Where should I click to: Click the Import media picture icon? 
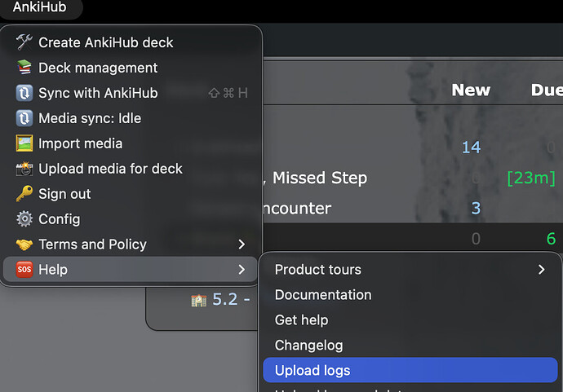[x=24, y=143]
